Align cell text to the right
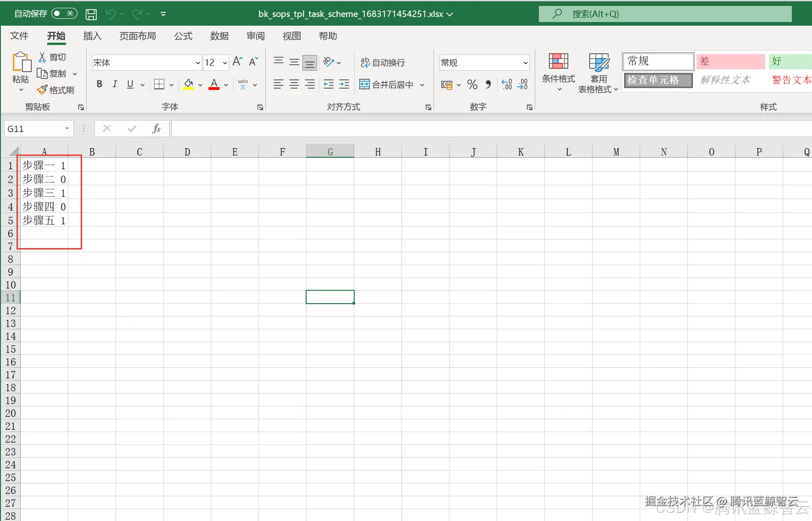Screen dimensions: 812x521 point(310,84)
